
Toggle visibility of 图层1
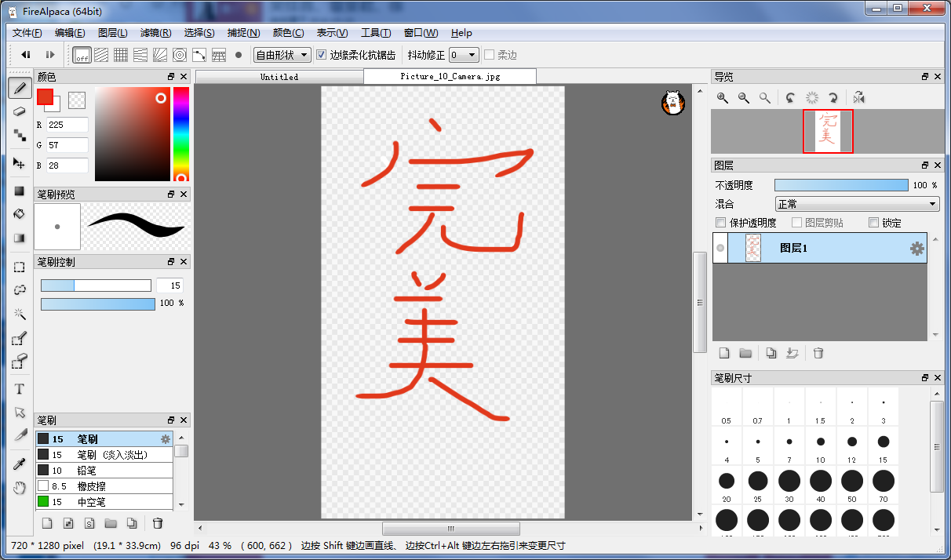[720, 247]
